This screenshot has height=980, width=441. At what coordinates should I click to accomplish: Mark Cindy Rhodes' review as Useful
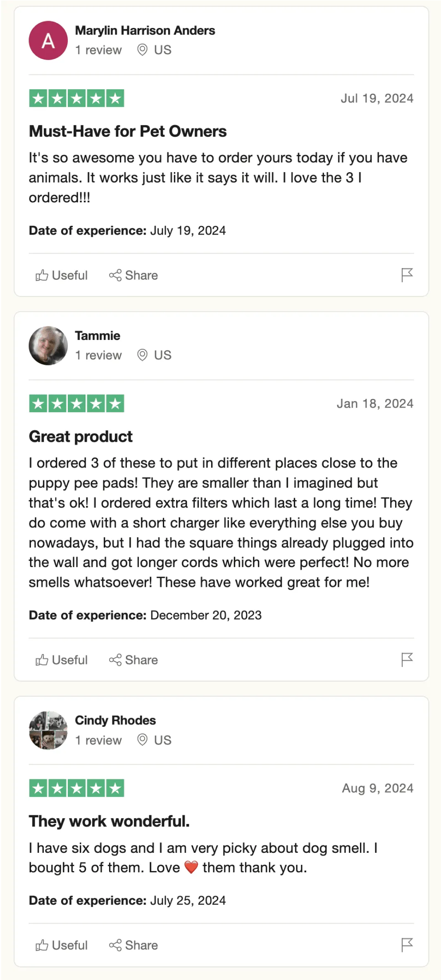coord(62,945)
